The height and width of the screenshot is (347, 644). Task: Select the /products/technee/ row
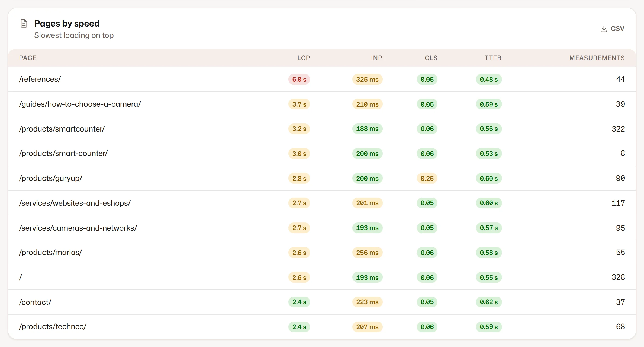[x=322, y=327]
